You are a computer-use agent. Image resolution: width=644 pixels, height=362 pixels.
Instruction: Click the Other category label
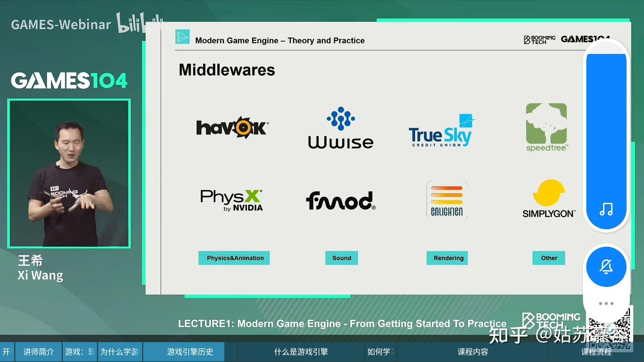tap(549, 258)
